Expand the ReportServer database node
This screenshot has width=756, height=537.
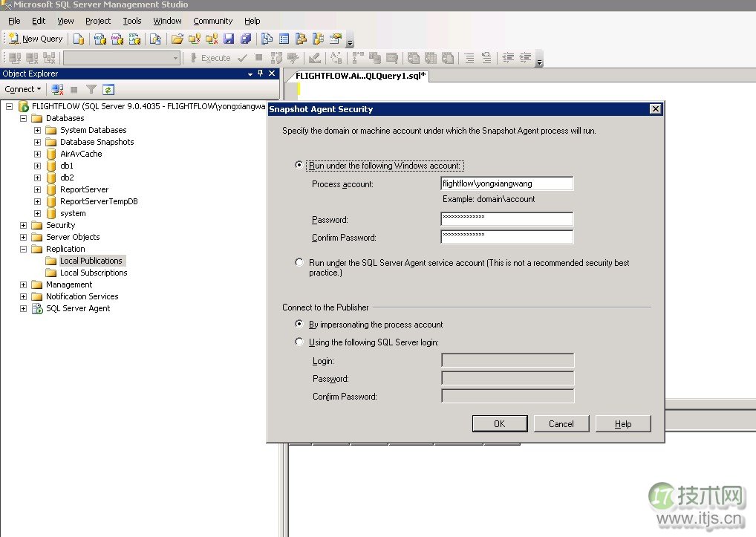(x=37, y=189)
